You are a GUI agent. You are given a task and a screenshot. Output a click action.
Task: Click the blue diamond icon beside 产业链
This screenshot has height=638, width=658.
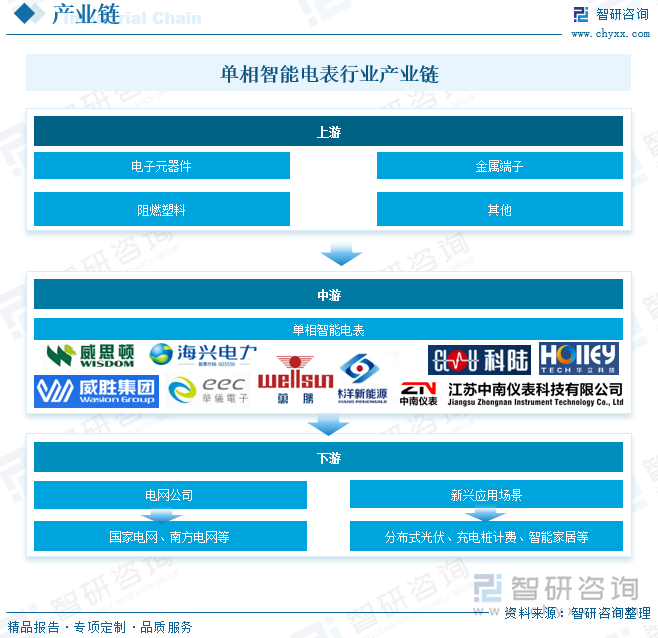(x=25, y=13)
